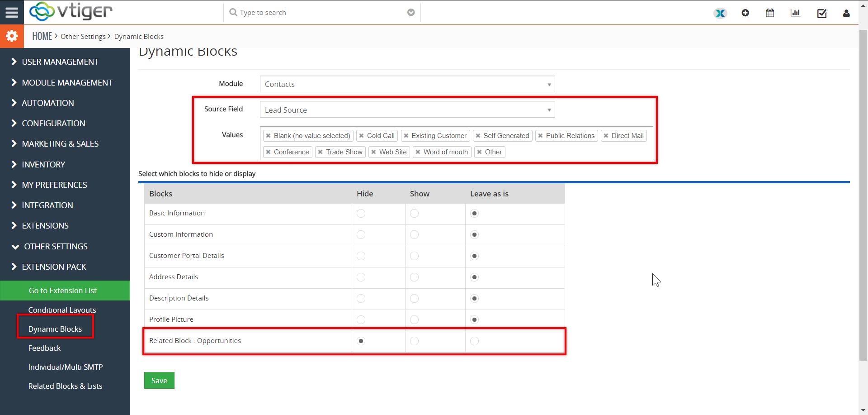Open the orange settings gear icon
This screenshot has width=868, height=415.
12,36
